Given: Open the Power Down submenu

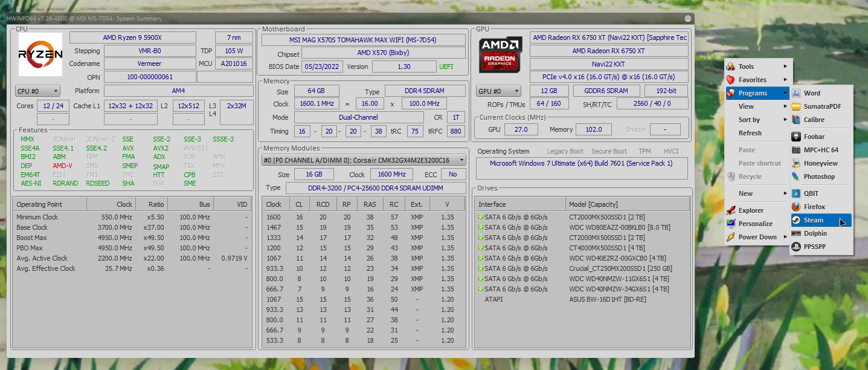Looking at the screenshot, I should click(x=757, y=237).
